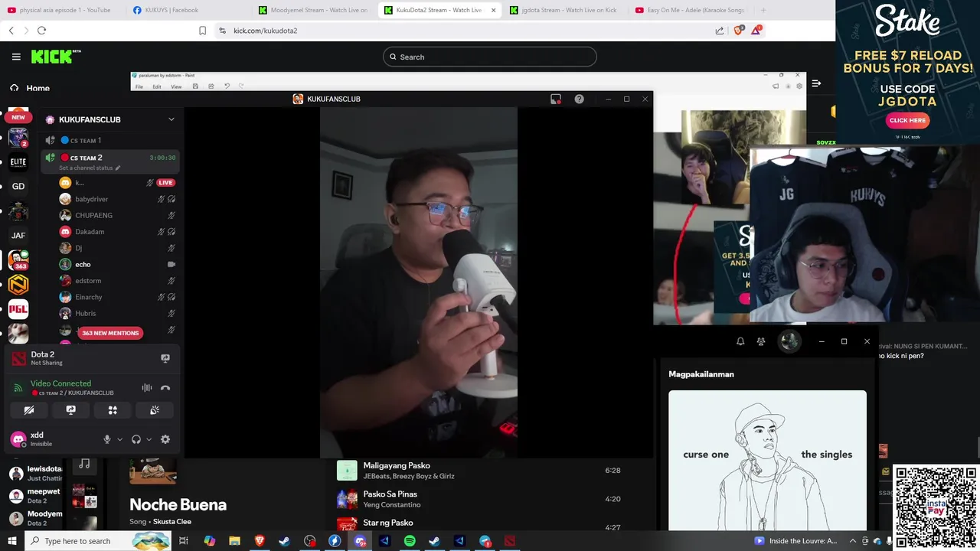
Task: Click 363 NEW MENTIONS pill
Action: tap(110, 333)
